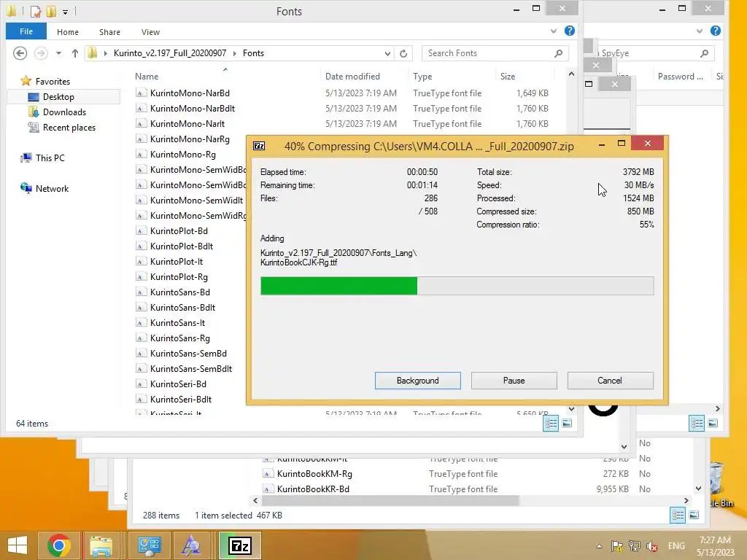Refresh the Fonts folder
The image size is (747, 560).
(x=403, y=53)
